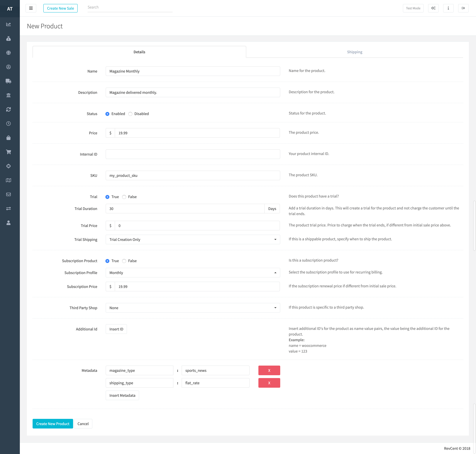Remove the shipping_type metadata row
The image size is (476, 454).
269,383
